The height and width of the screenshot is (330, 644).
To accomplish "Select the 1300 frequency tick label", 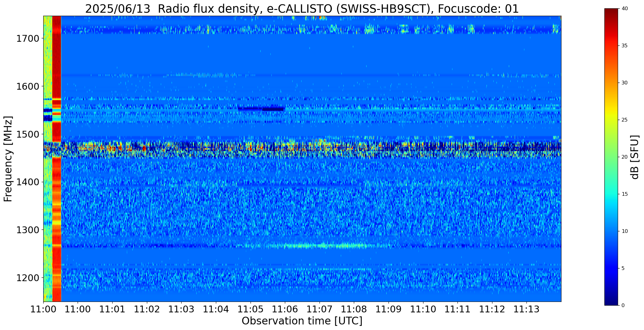I will [x=28, y=230].
